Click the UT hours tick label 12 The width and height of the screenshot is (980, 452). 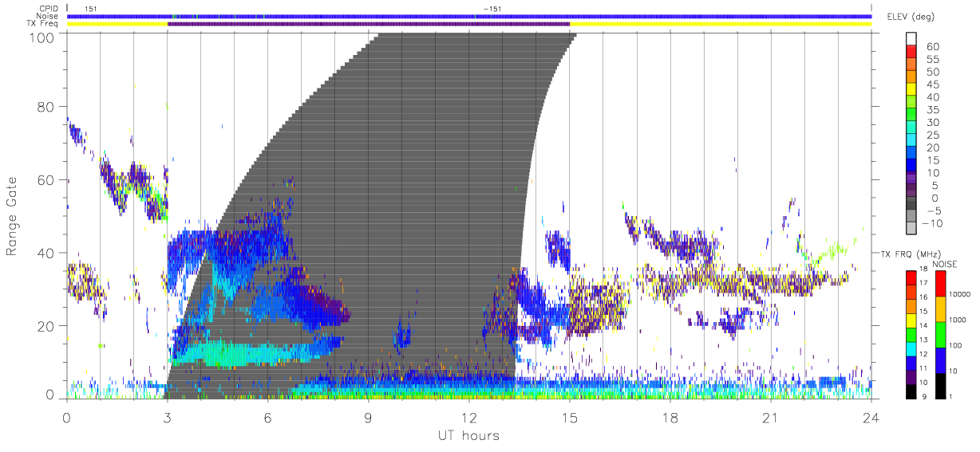pos(469,417)
